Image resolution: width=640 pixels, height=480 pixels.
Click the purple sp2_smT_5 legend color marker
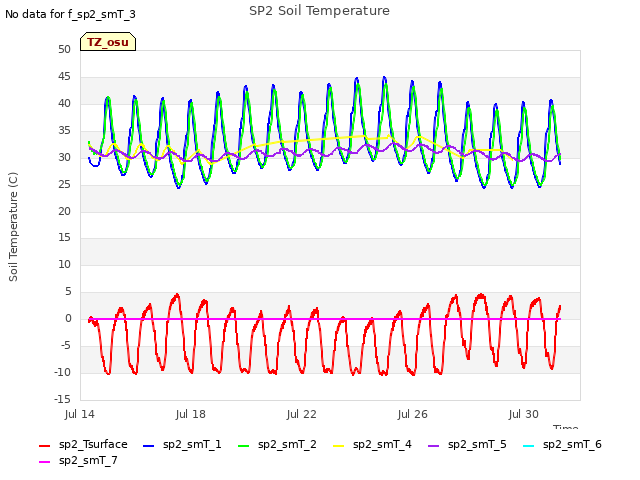[x=433, y=446]
